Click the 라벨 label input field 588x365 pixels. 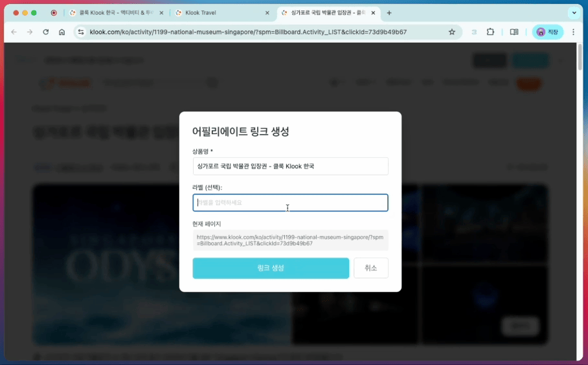[x=290, y=203]
